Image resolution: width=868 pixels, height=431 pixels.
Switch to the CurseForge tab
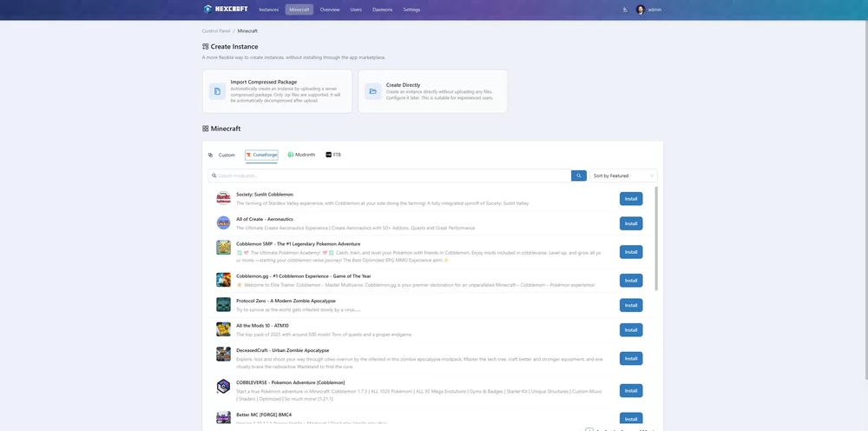[261, 156]
